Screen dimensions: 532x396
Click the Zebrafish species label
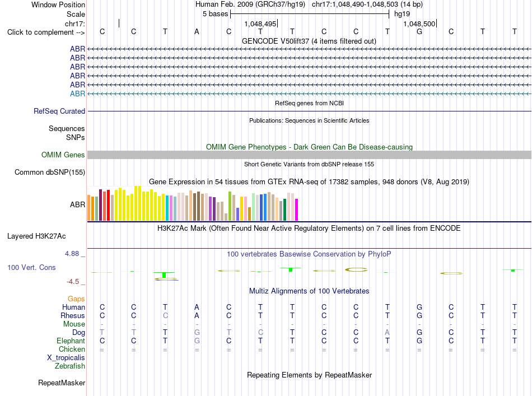pyautogui.click(x=70, y=366)
